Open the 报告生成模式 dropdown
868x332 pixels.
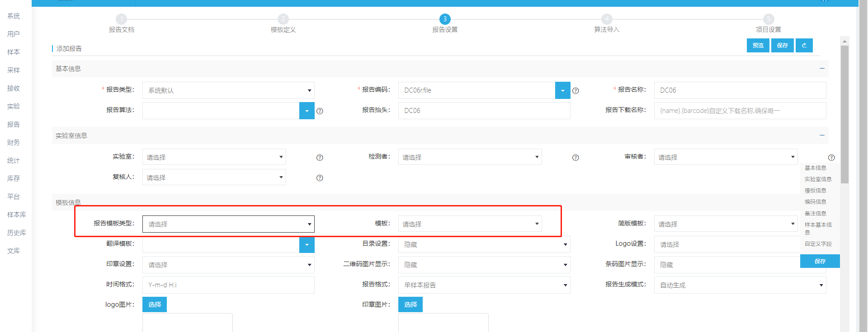740,285
